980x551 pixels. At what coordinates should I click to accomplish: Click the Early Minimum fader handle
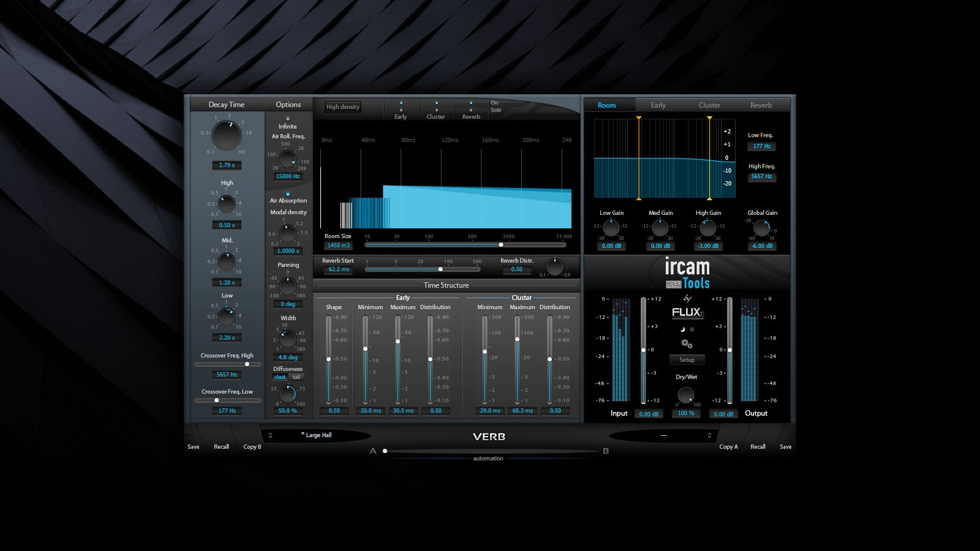tap(366, 349)
